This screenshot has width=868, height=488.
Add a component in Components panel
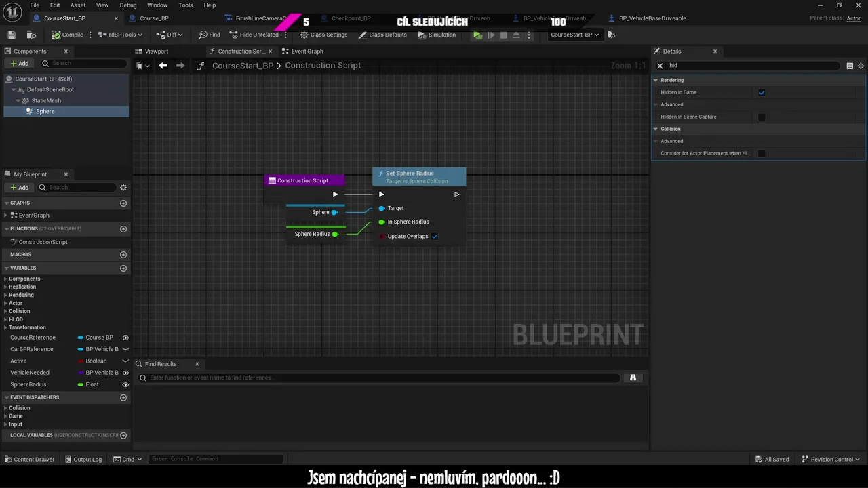(20, 63)
